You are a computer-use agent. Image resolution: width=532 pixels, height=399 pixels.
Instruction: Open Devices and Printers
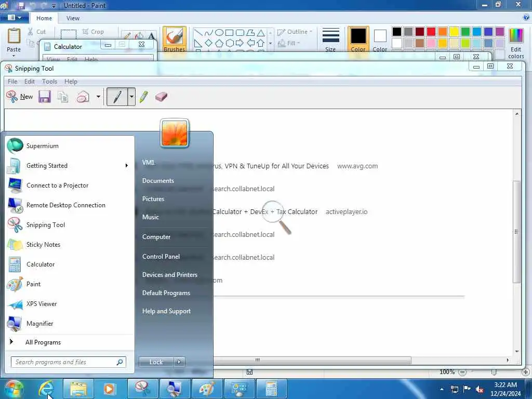[x=170, y=274]
